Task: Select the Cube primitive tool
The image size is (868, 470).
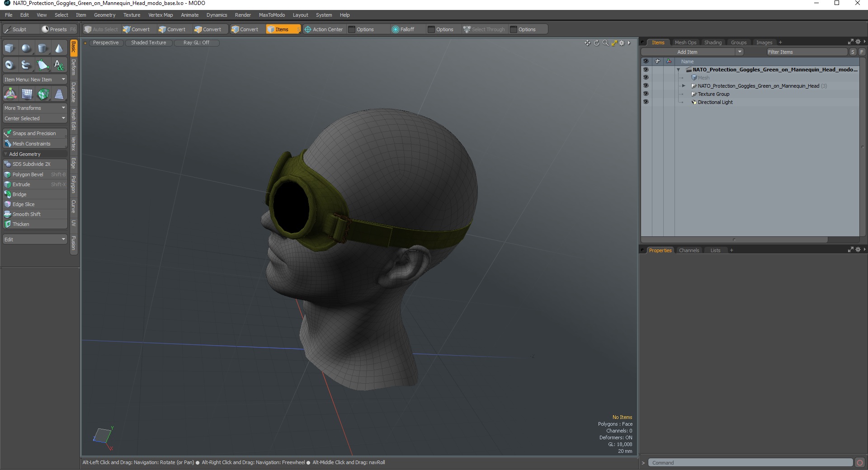Action: point(9,48)
